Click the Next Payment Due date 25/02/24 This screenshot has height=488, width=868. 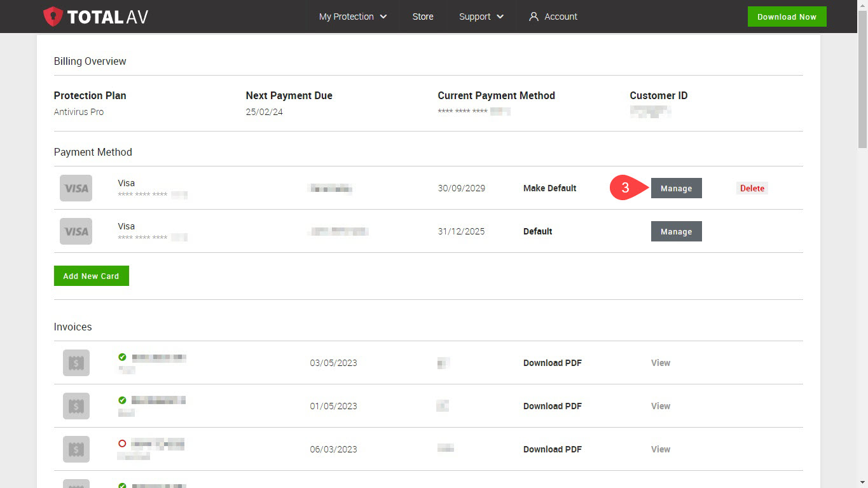point(264,112)
